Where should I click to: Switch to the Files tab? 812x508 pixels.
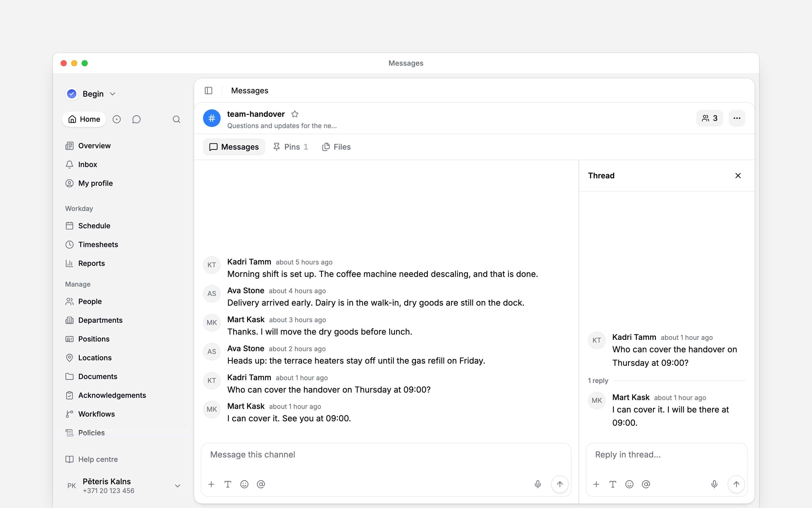pyautogui.click(x=336, y=147)
